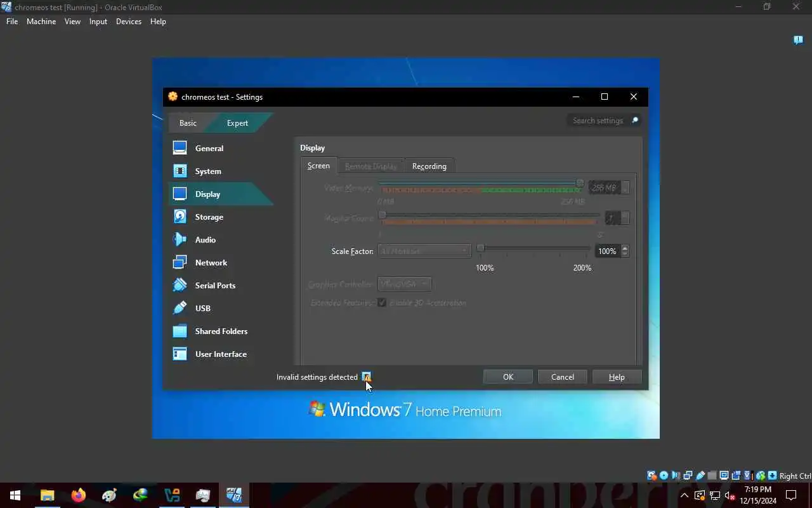
Task: Click the invalid settings warning icon
Action: click(x=367, y=377)
